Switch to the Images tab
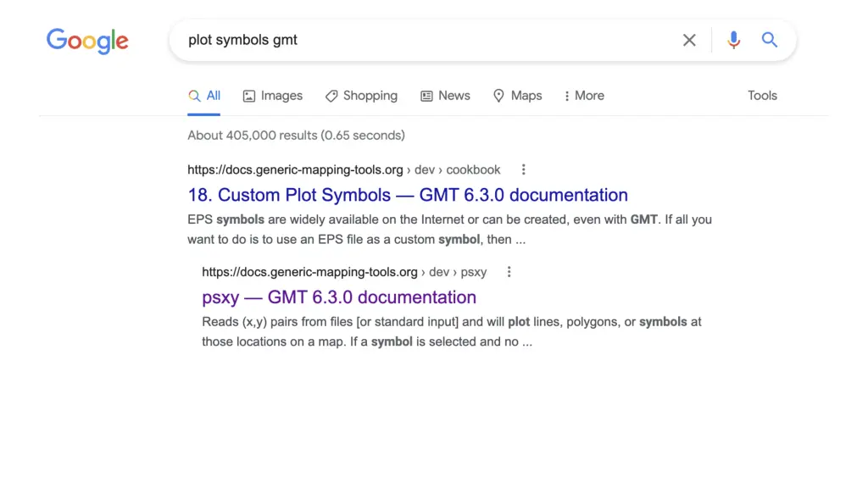The image size is (868, 488). click(272, 96)
